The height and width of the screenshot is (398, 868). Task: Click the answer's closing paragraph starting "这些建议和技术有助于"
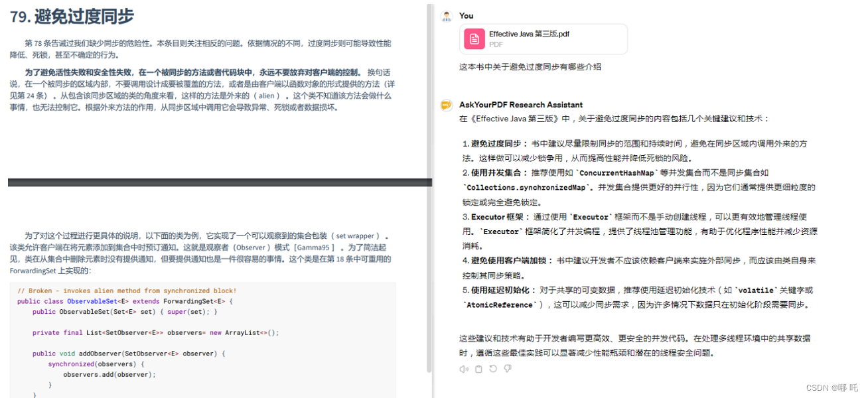[635, 346]
